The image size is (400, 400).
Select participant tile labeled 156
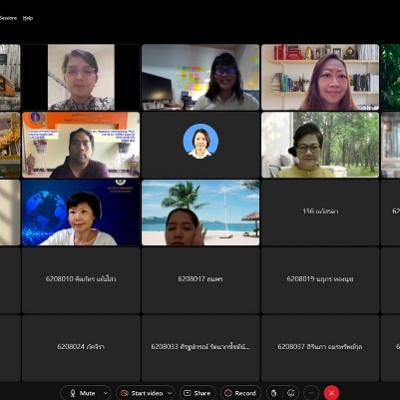tap(320, 213)
